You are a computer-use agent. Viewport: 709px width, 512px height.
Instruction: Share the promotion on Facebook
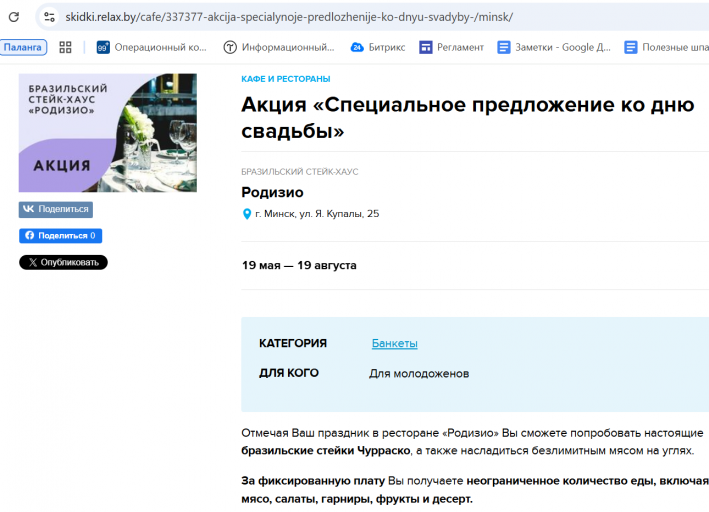61,236
